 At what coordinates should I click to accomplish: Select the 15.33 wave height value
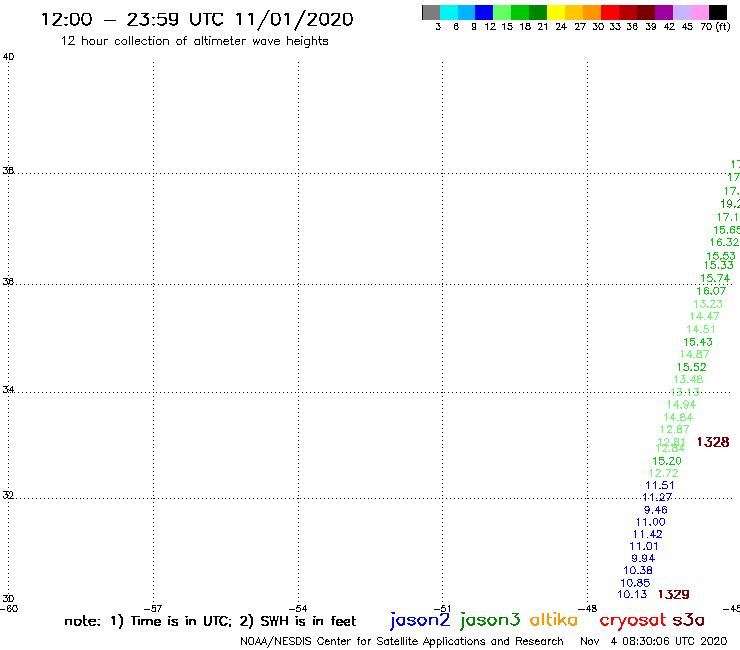click(719, 265)
